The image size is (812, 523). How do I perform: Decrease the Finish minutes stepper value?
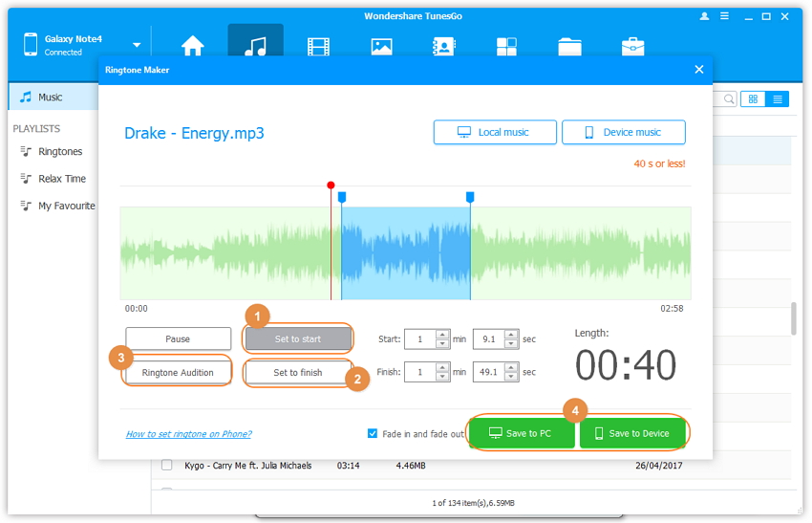pos(442,377)
